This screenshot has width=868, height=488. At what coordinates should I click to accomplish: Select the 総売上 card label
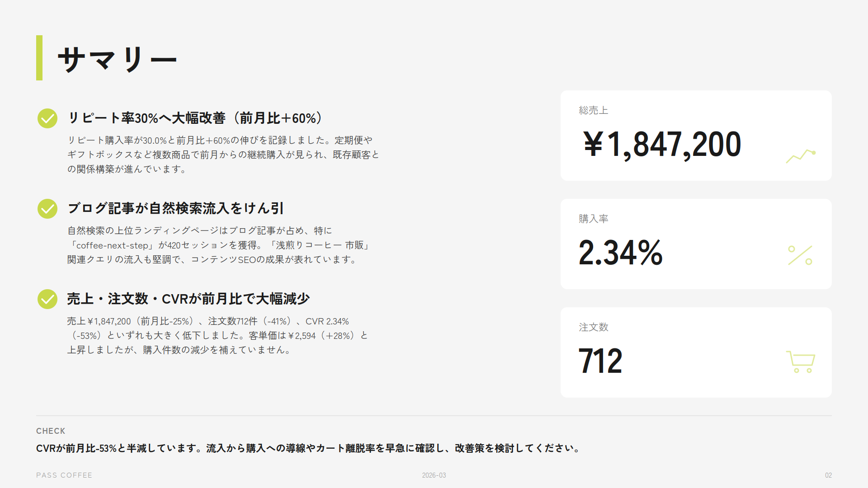(x=594, y=110)
